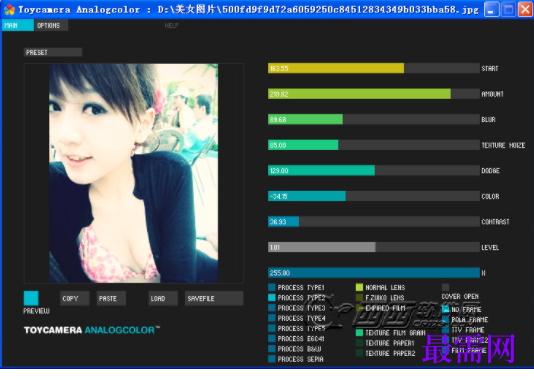Select PROCESS TYPE4 option
The width and height of the screenshot is (534, 380).
[x=296, y=318]
